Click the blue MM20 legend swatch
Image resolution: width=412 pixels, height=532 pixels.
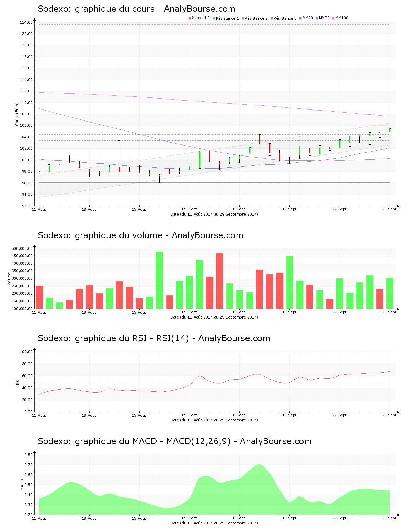click(x=300, y=18)
